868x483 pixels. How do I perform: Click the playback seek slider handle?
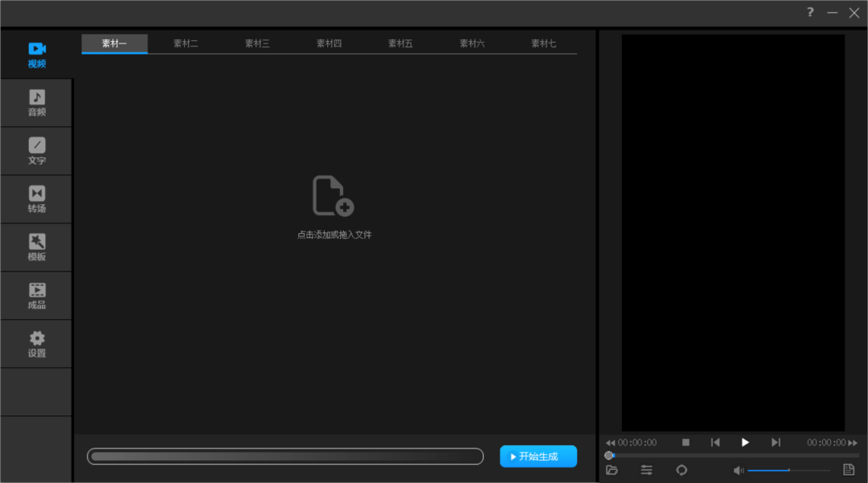click(x=609, y=456)
